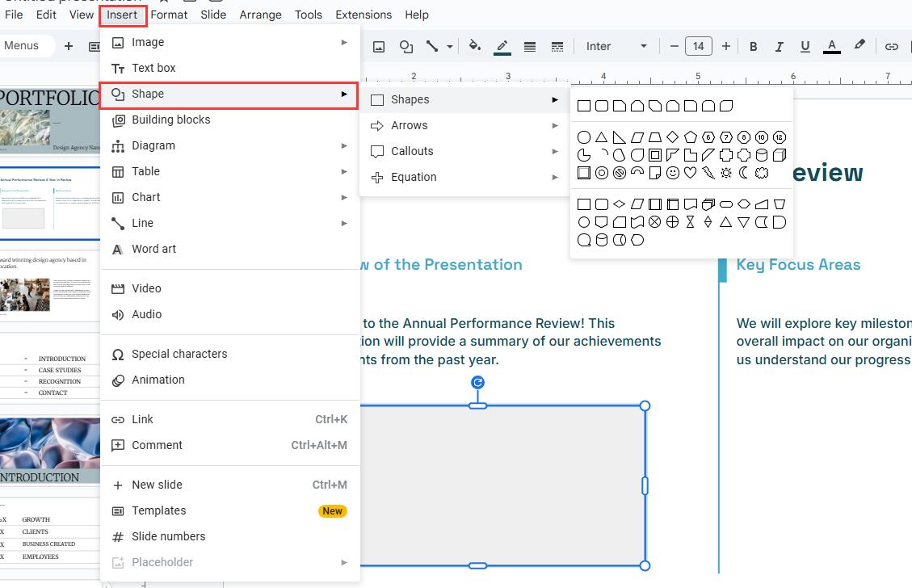Screen dimensions: 912x588
Task: Open the Equation shape submenu
Action: pyautogui.click(x=464, y=178)
